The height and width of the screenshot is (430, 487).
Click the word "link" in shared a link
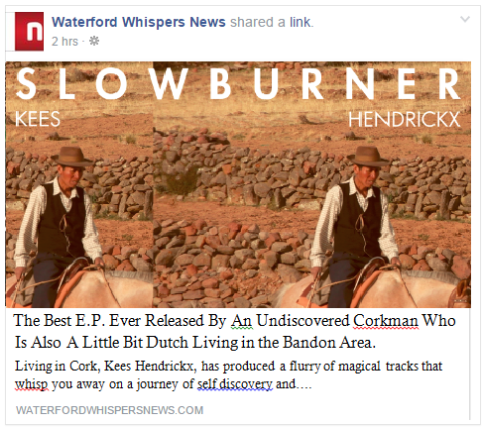click(x=300, y=22)
